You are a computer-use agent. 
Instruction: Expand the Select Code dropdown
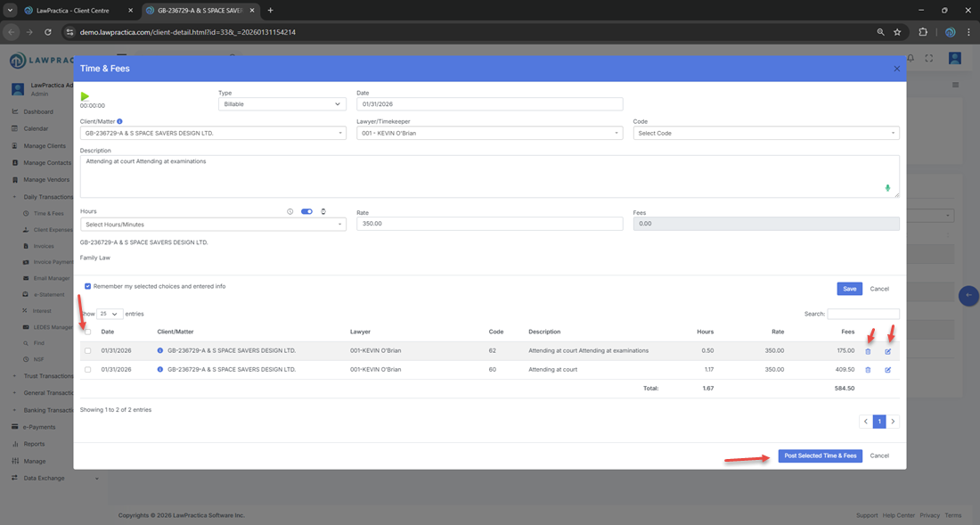[x=765, y=134]
